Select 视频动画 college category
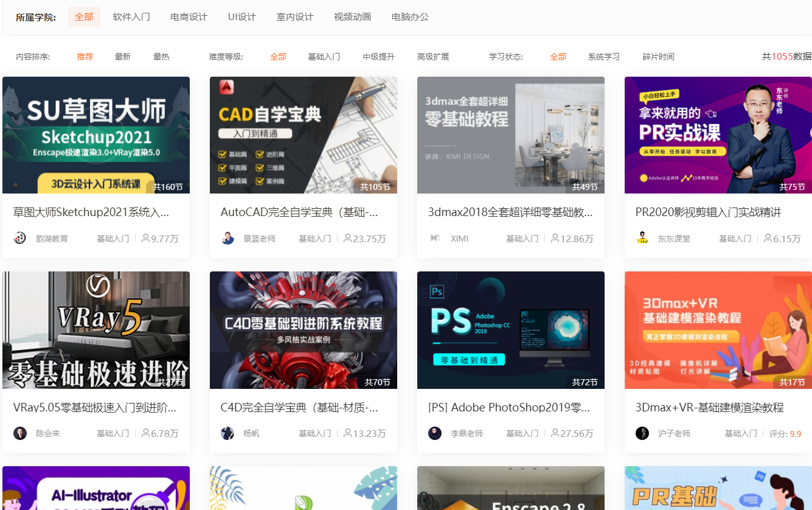 (352, 17)
